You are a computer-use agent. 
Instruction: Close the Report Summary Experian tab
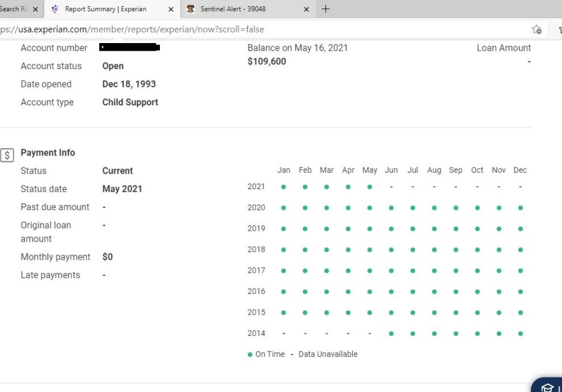pyautogui.click(x=171, y=9)
